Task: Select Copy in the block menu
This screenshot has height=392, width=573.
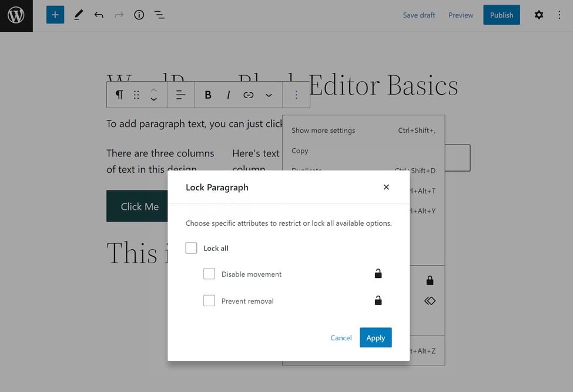Action: click(x=364, y=150)
